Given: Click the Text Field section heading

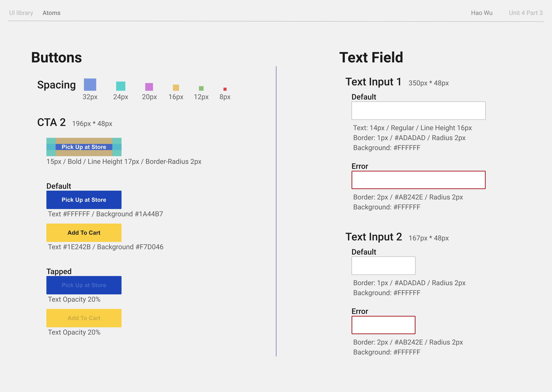Looking at the screenshot, I should coord(371,57).
